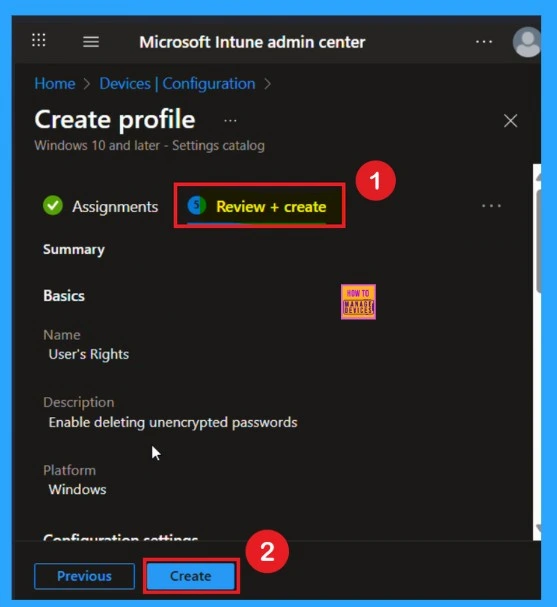Open the header more options ellipsis

click(x=484, y=41)
